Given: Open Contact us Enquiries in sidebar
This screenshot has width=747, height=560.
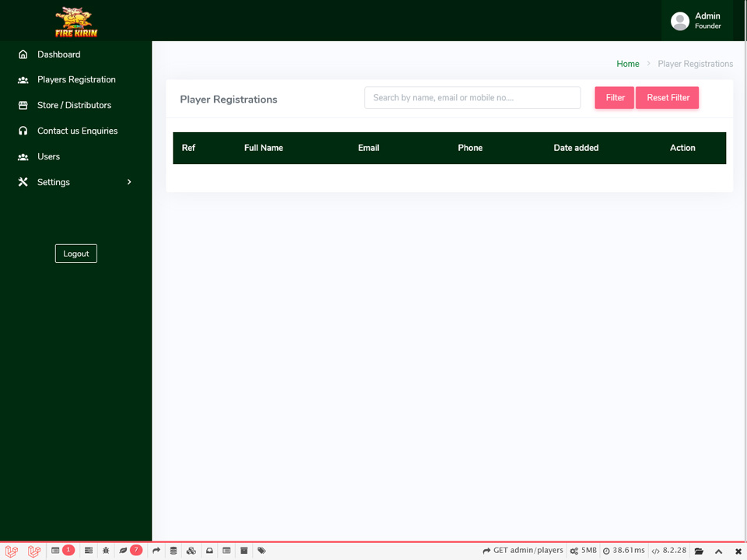Looking at the screenshot, I should pyautogui.click(x=77, y=131).
